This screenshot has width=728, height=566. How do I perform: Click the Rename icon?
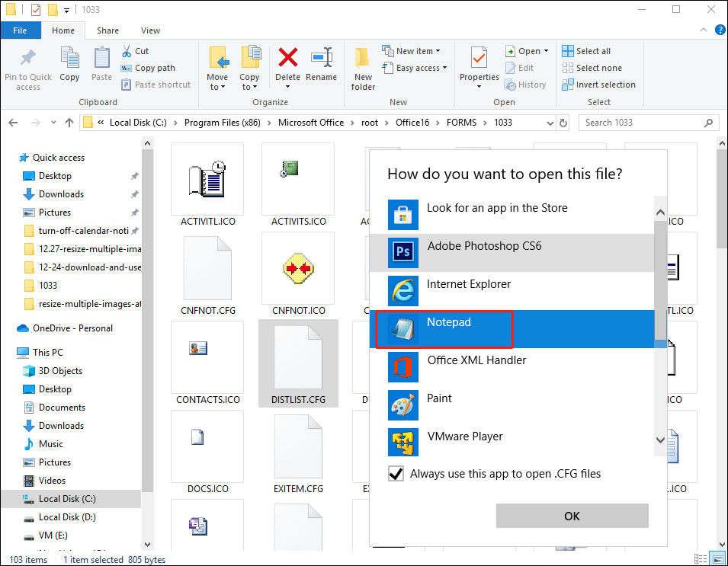pos(322,58)
